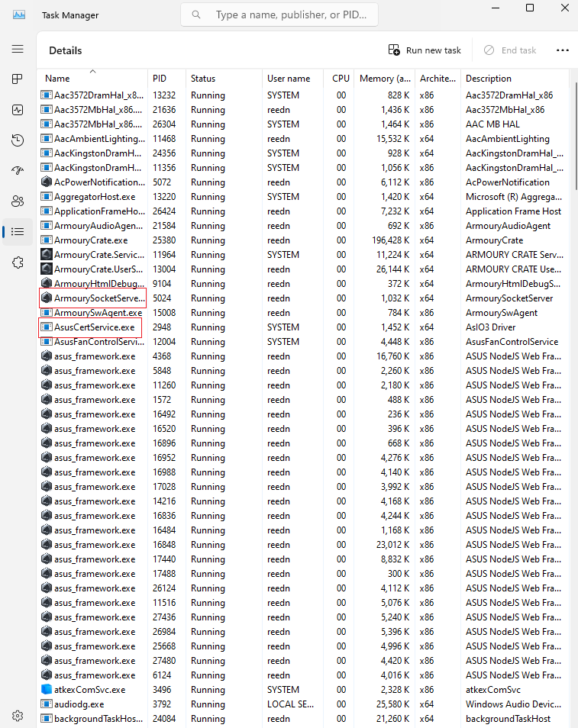Maximize the Task Manager window
The width and height of the screenshot is (578, 728).
(530, 8)
